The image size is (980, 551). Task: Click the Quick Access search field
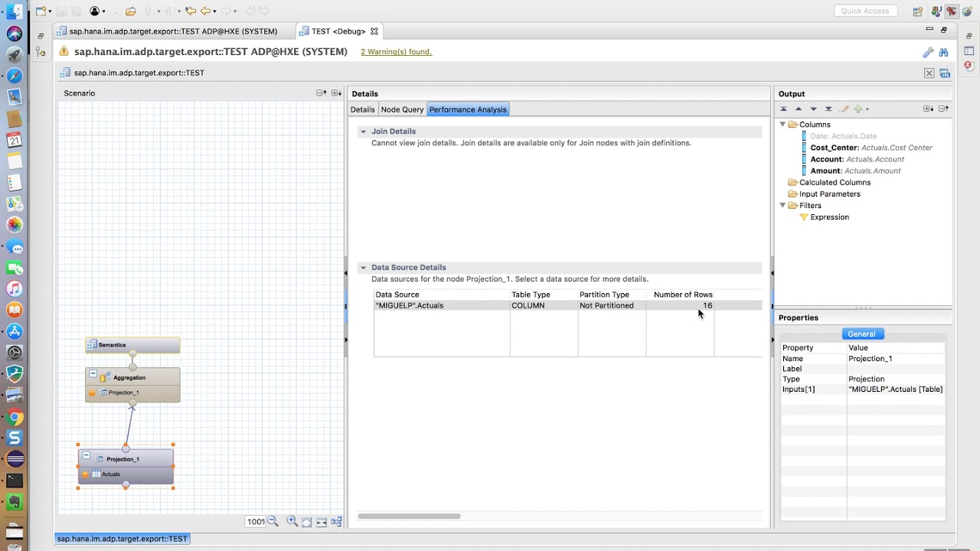click(x=865, y=11)
